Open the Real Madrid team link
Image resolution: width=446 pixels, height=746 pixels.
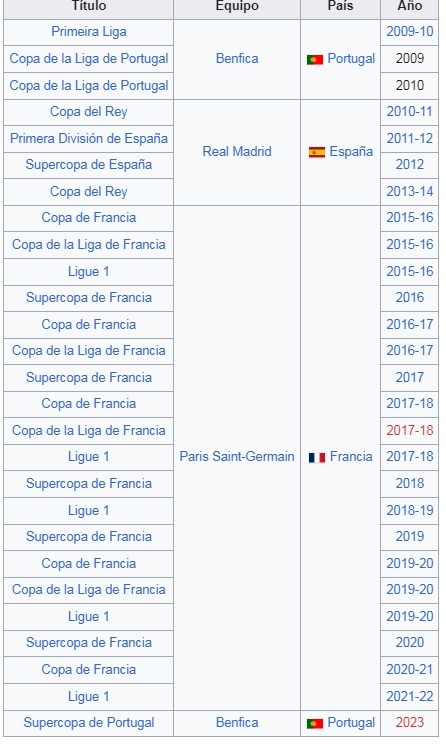[x=237, y=152]
